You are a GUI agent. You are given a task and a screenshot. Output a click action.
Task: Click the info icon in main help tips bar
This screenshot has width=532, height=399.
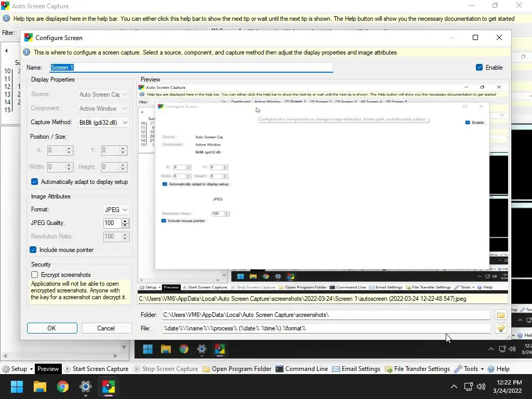click(x=6, y=19)
